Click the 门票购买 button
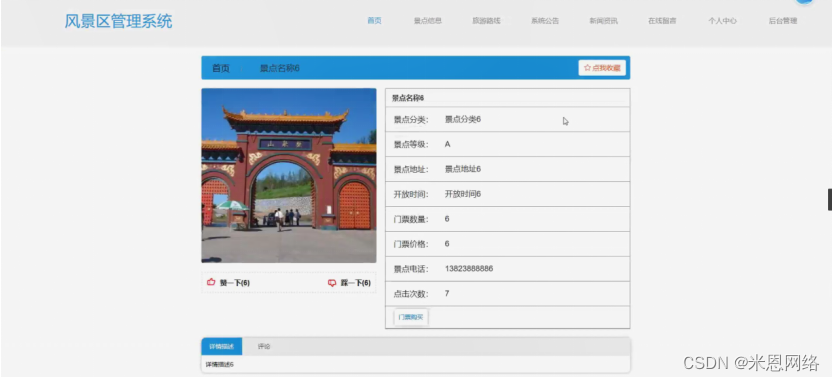This screenshot has width=835, height=381. click(x=411, y=317)
